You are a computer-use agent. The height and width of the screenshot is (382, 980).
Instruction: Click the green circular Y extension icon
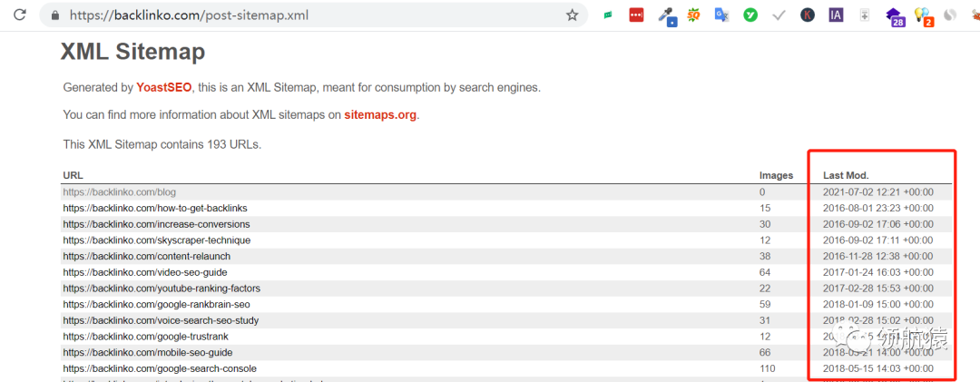click(x=750, y=15)
